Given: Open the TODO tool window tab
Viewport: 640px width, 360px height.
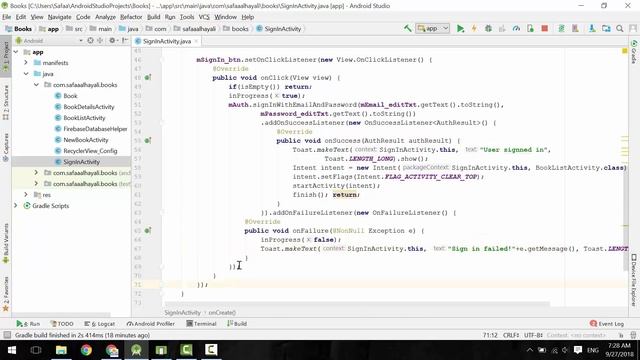Looking at the screenshot, I should pyautogui.click(x=62, y=324).
